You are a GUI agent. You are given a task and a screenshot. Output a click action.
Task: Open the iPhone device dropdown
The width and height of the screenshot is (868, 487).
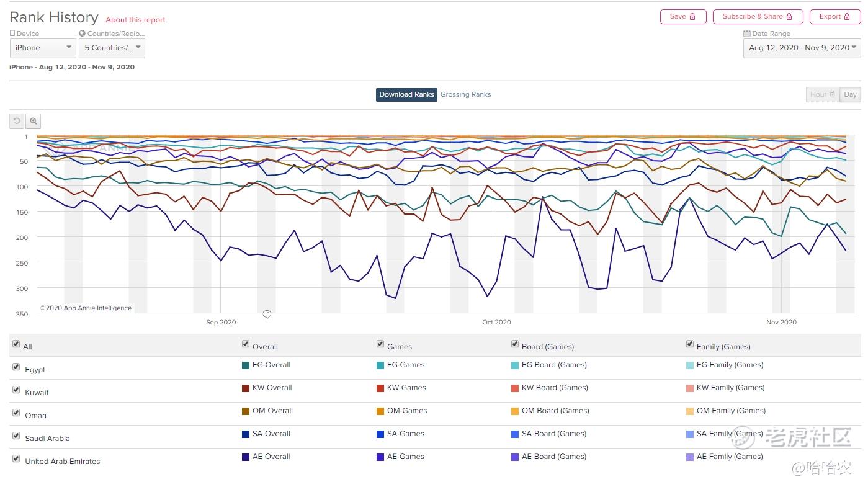click(43, 48)
